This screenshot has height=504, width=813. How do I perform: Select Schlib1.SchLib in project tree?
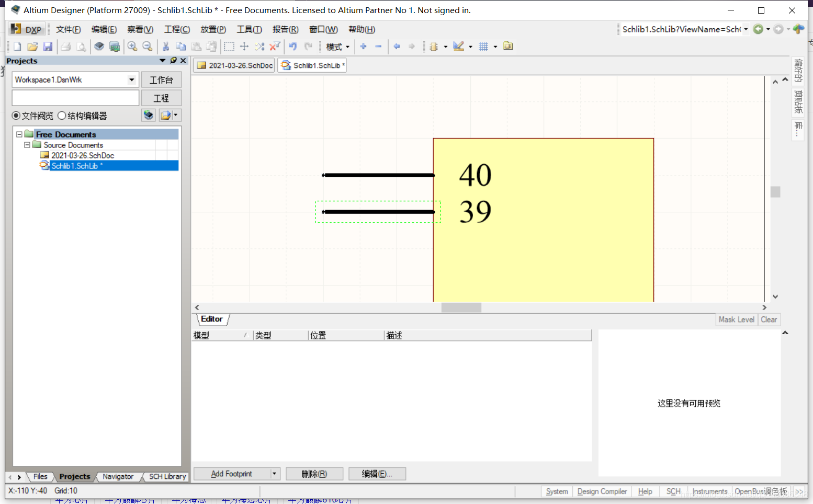click(x=77, y=166)
